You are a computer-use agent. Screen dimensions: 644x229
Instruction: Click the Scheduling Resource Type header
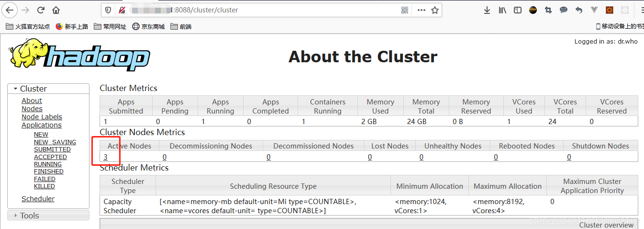(x=273, y=186)
